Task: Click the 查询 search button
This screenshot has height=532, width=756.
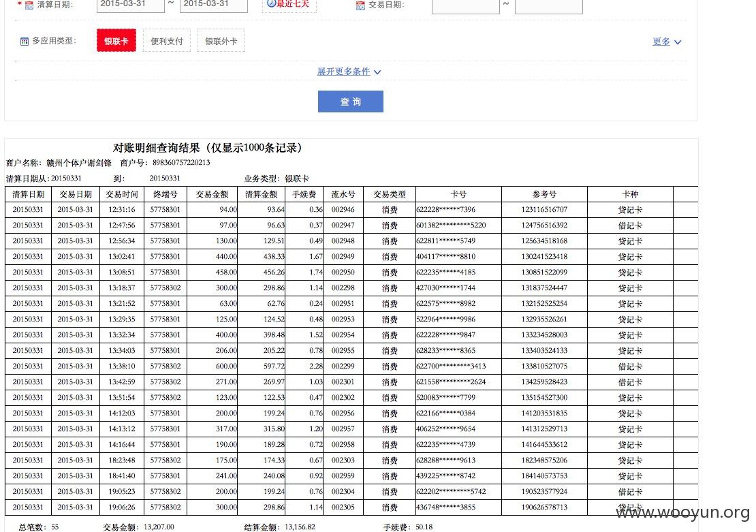Action: point(351,101)
